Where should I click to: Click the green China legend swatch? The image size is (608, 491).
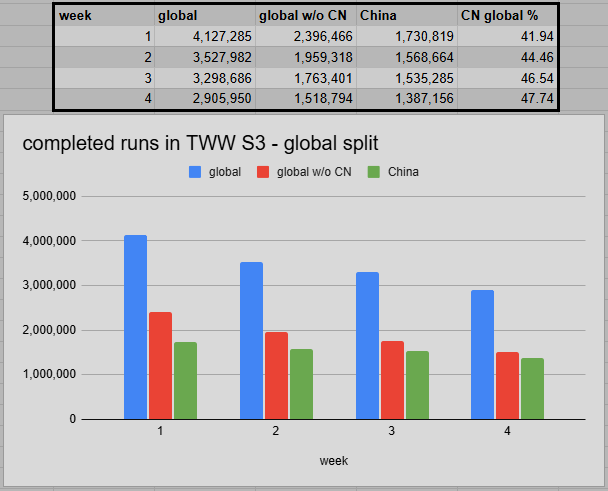pos(374,172)
